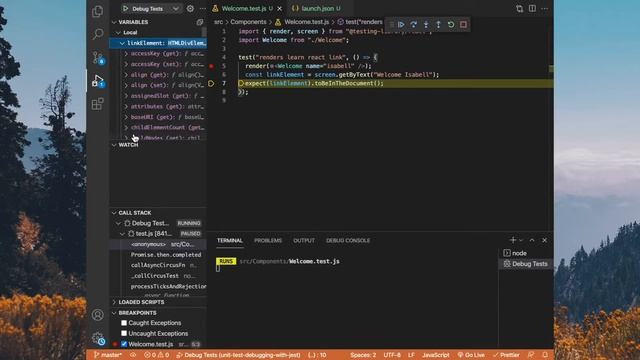Open the new terminal profile dropdown arrow
The width and height of the screenshot is (640, 360).
click(521, 240)
